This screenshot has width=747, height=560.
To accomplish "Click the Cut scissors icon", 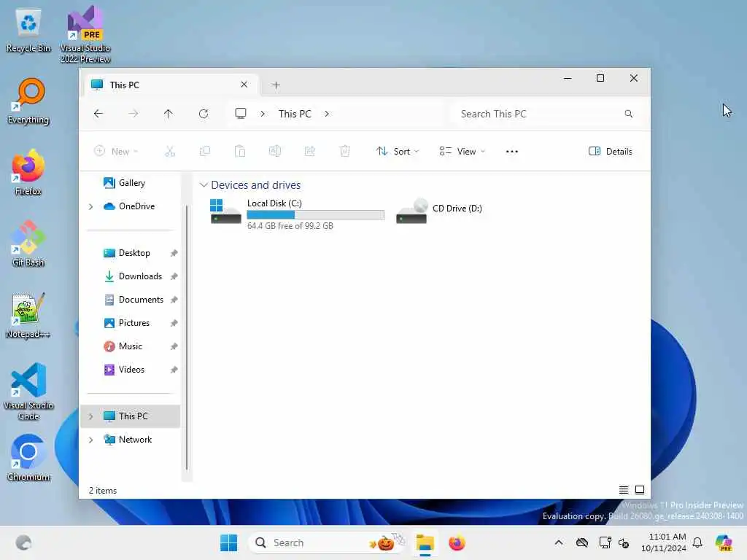I will coord(169,152).
